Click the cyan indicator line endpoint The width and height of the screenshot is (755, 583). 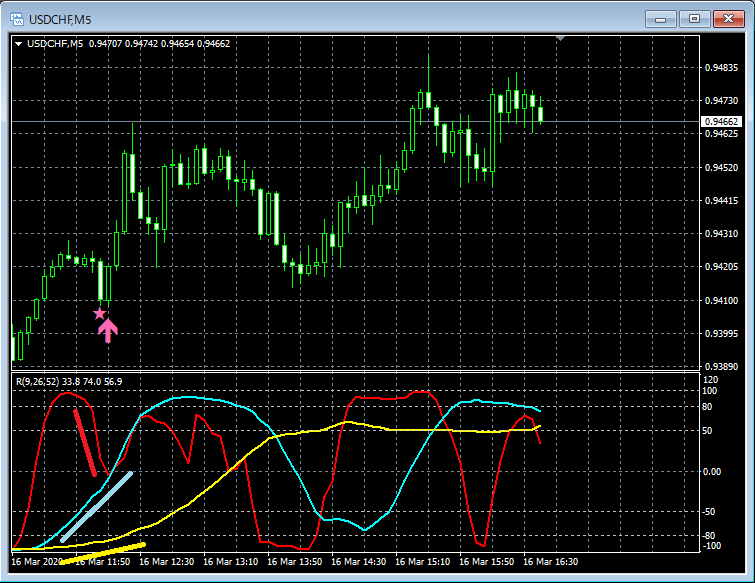point(540,411)
